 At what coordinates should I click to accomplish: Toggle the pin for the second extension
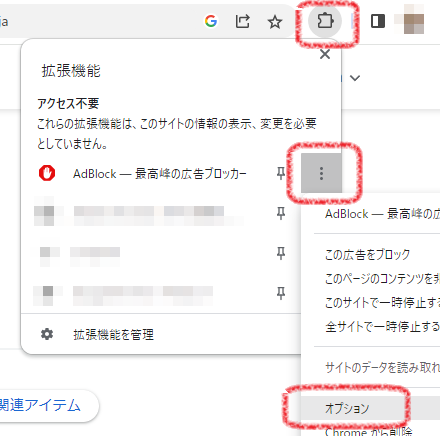[281, 213]
